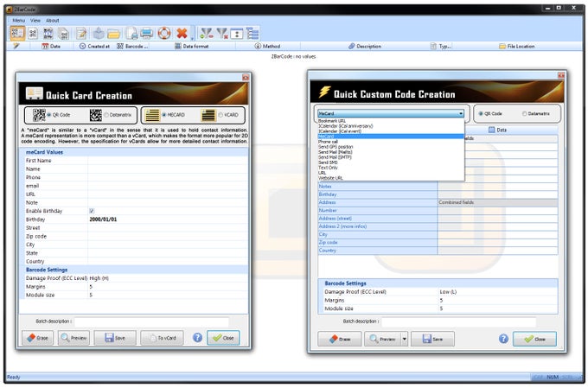Open the yellow folder toolbar icon

coord(113,34)
